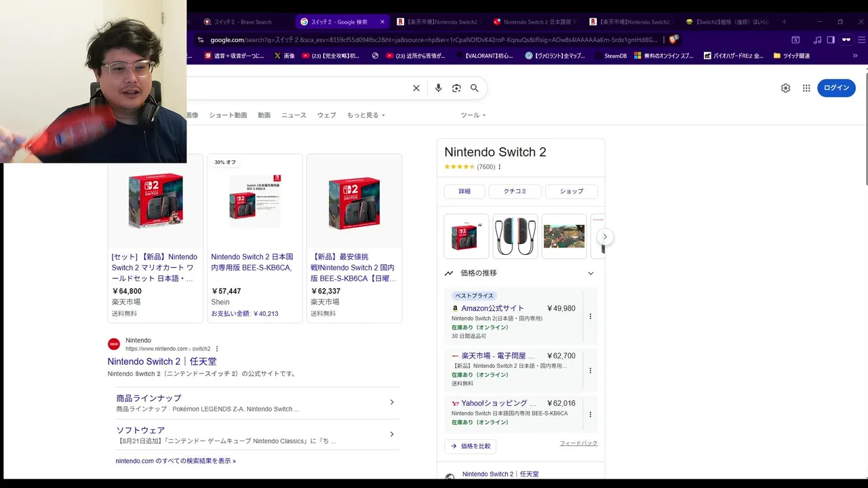Click the 詳細 button in the knowledge panel

coord(465,191)
